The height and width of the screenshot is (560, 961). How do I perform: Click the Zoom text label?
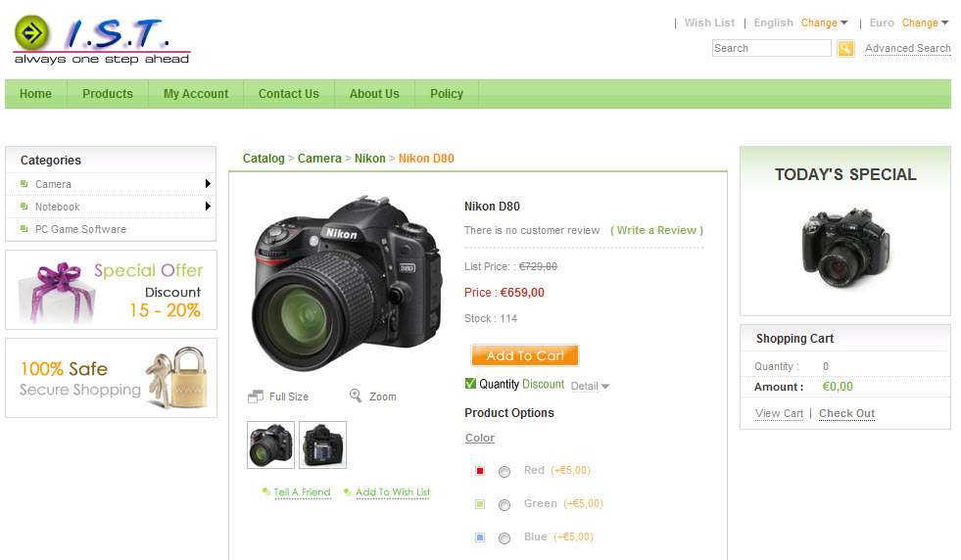pos(382,397)
